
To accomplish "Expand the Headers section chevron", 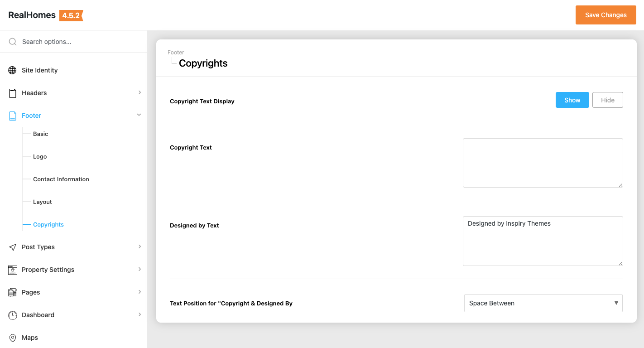I will [139, 92].
